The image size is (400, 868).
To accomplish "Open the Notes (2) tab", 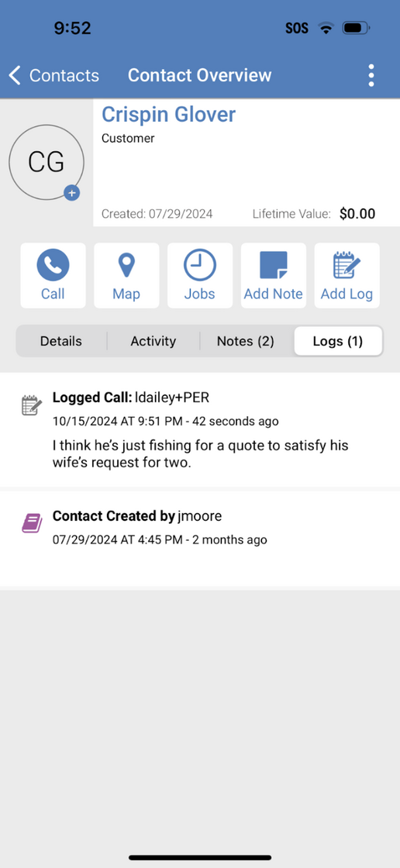I will pyautogui.click(x=246, y=341).
